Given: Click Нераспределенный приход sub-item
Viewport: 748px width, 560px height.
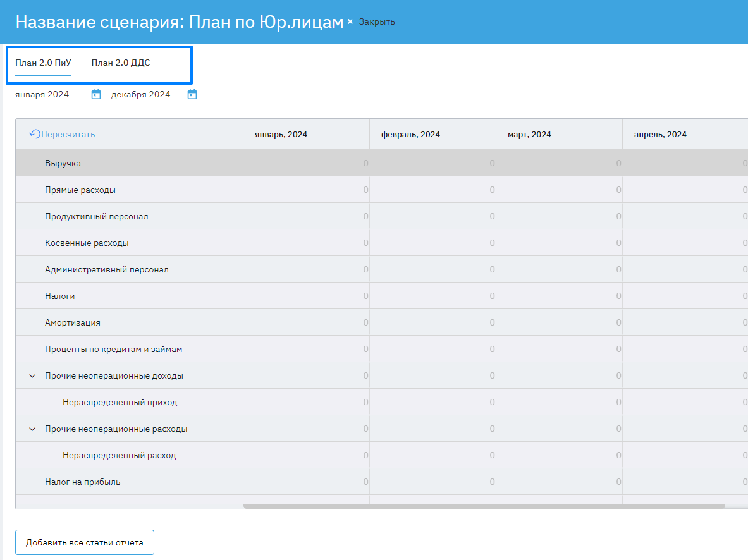Looking at the screenshot, I should 120,403.
